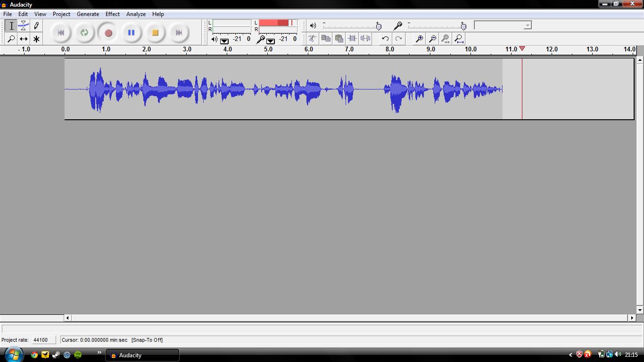644x362 pixels.
Task: Click the Cut scissors icon
Action: [x=312, y=39]
